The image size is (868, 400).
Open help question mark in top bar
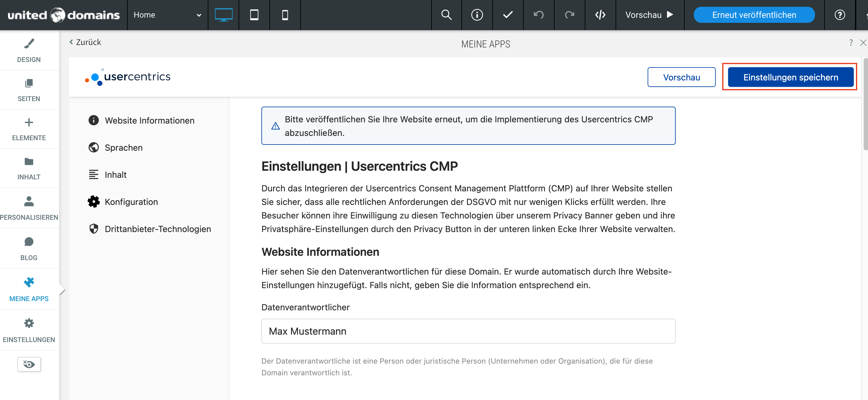coord(840,15)
